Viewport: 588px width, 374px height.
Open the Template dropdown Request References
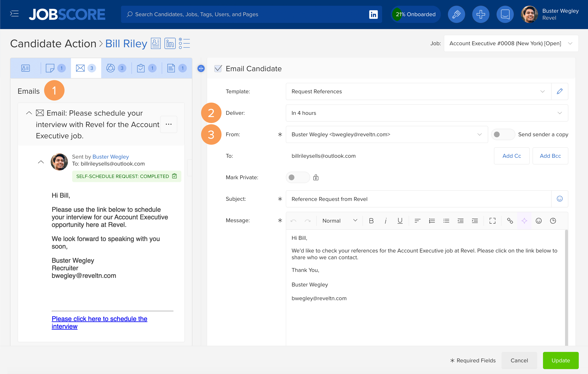418,91
